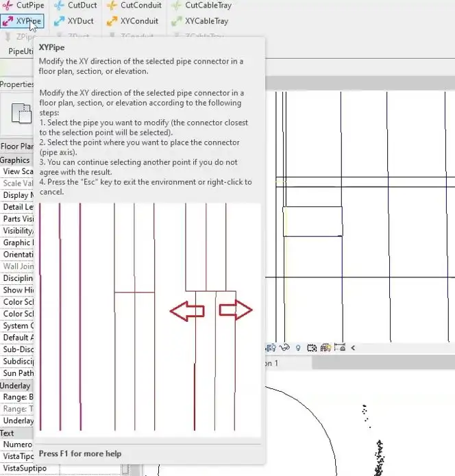Toggle Reveal Constraints icon

coord(340,347)
